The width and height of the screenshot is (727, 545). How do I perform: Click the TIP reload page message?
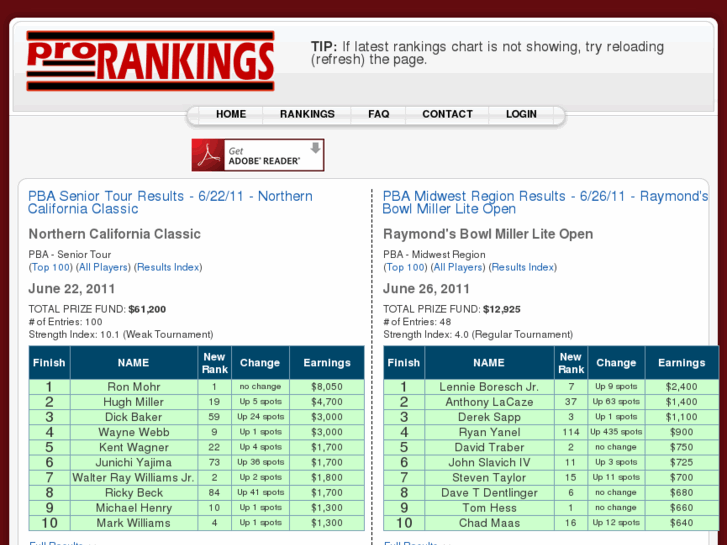coord(487,53)
